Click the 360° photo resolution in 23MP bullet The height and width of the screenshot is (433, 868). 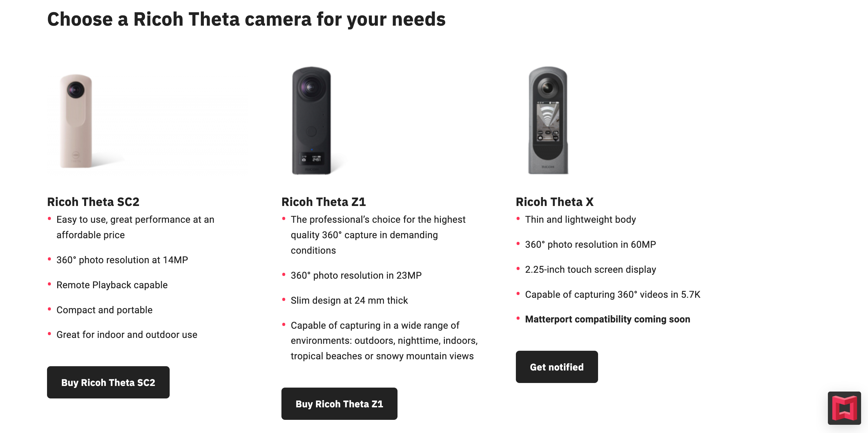tap(356, 275)
